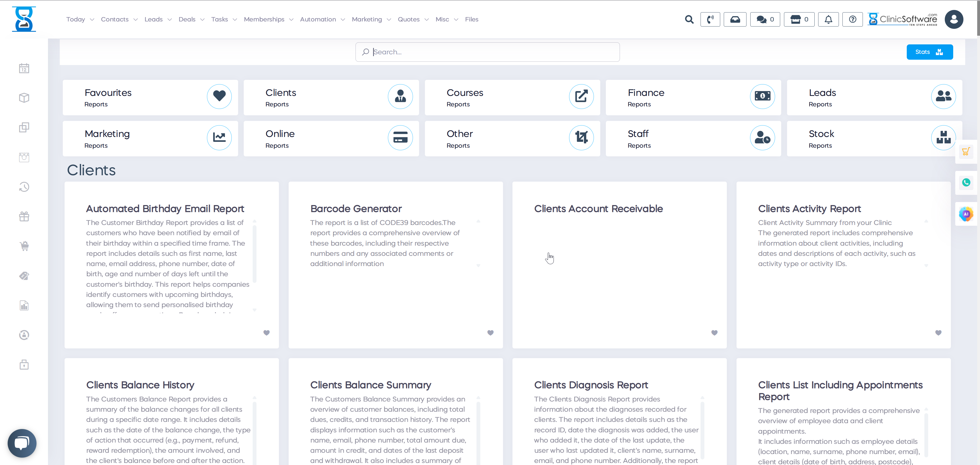The width and height of the screenshot is (980, 465).
Task: Click the green WhatsApp phone floating icon
Action: click(965, 182)
